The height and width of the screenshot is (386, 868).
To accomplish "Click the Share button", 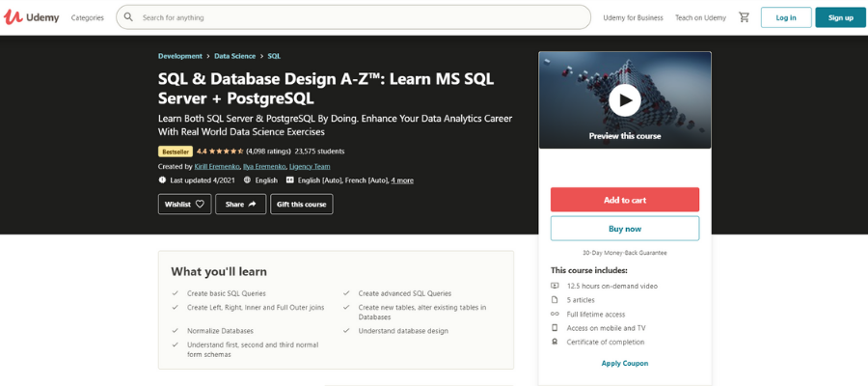I will click(241, 204).
